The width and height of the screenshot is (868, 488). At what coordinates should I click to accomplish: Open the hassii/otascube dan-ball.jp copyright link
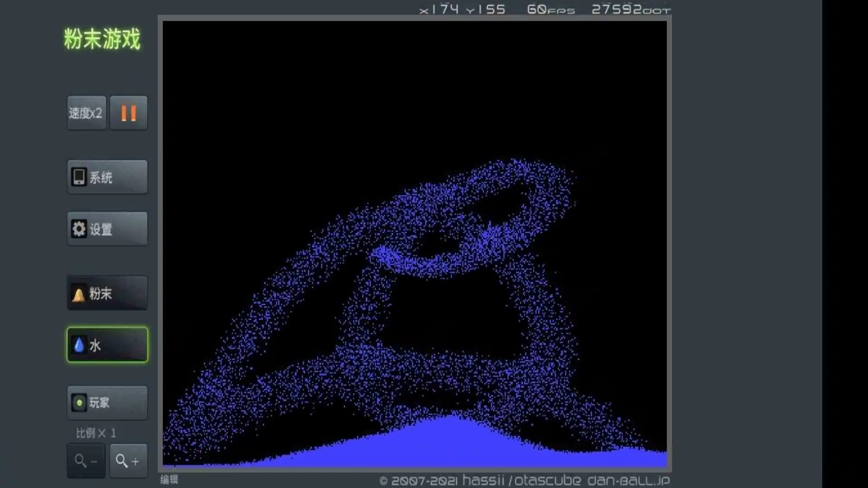click(524, 480)
